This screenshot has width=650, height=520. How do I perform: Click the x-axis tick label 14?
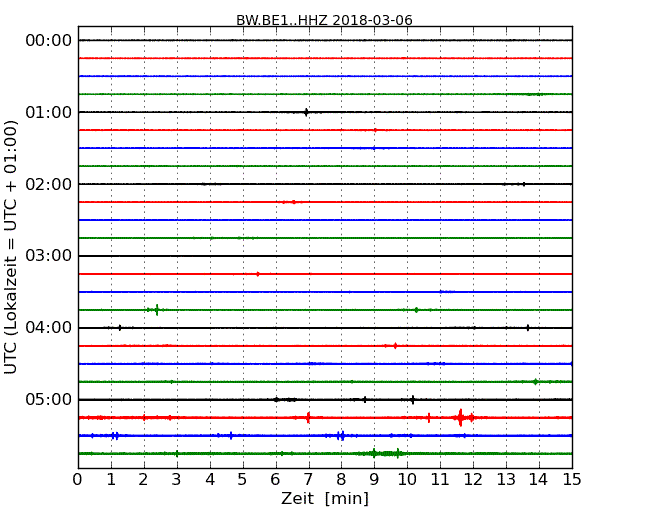pos(539,479)
